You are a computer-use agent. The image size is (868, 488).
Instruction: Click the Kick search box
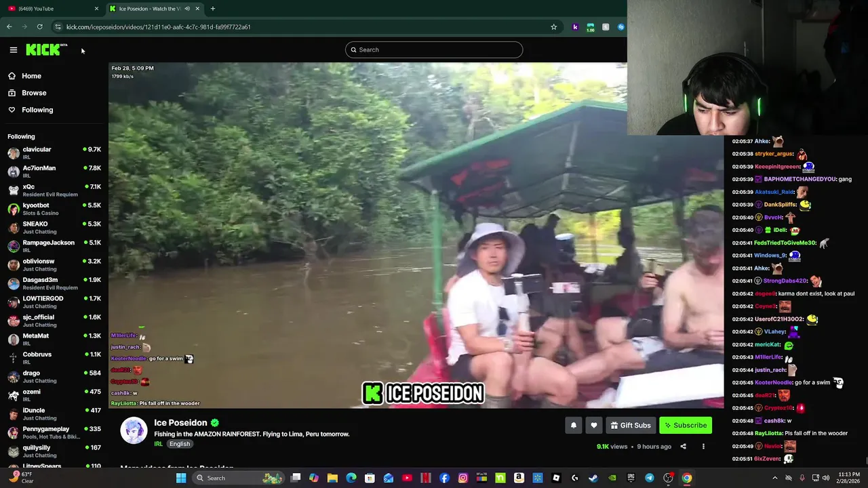pyautogui.click(x=434, y=49)
